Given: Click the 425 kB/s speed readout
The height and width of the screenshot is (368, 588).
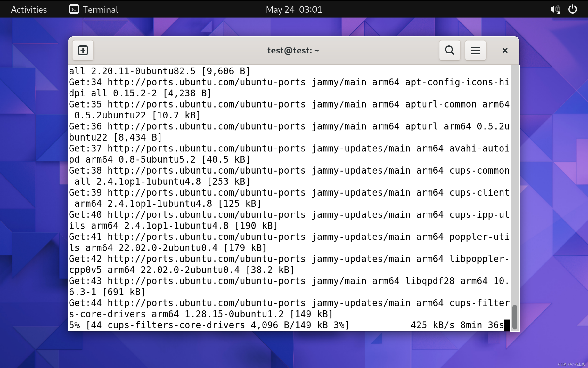Looking at the screenshot, I should 432,325.
